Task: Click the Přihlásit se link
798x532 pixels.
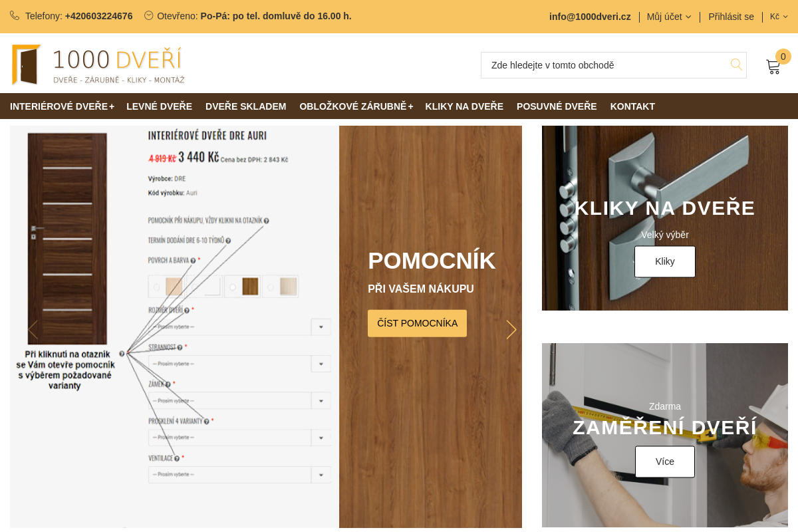Action: click(x=731, y=17)
